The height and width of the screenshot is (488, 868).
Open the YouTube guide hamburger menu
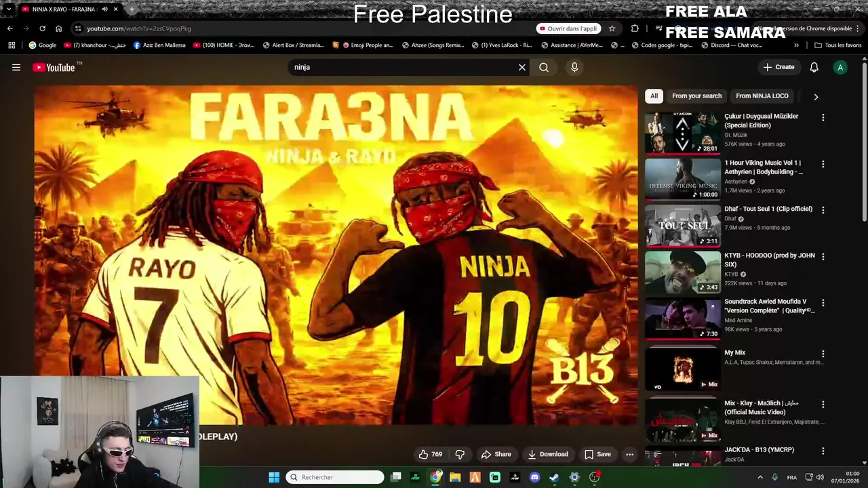point(16,67)
